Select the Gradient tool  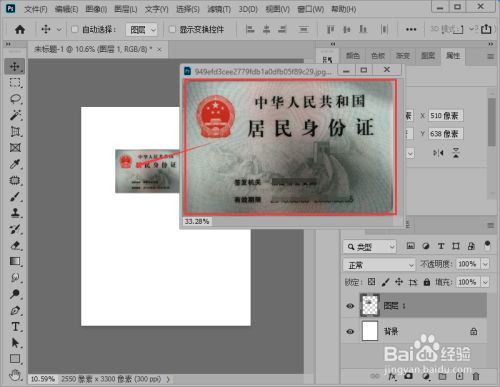15,261
